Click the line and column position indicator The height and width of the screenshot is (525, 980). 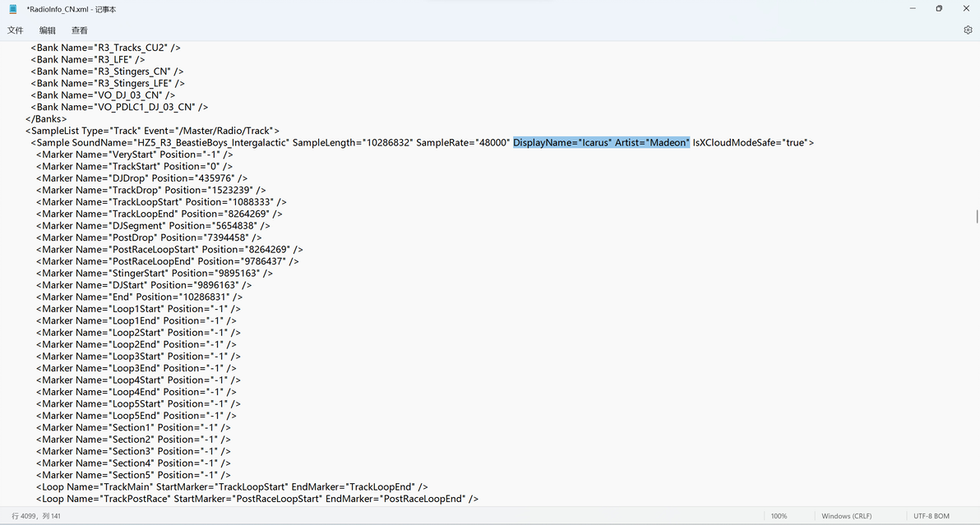pos(36,516)
